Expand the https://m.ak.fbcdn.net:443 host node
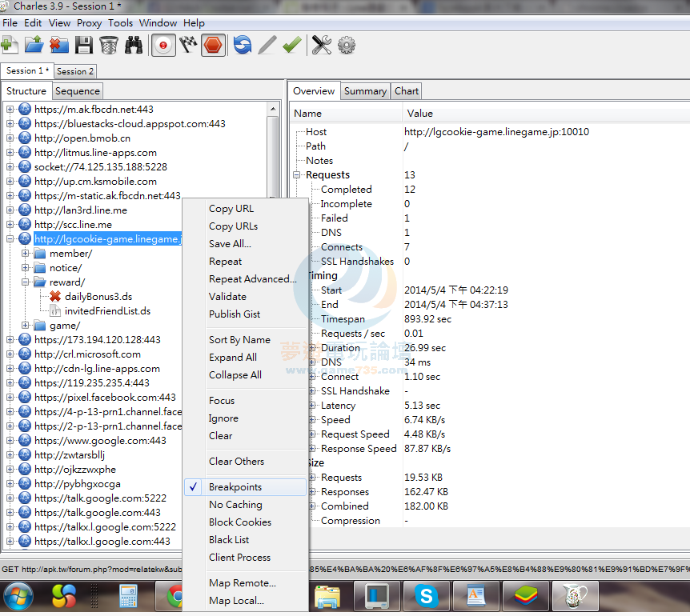 tap(10, 110)
